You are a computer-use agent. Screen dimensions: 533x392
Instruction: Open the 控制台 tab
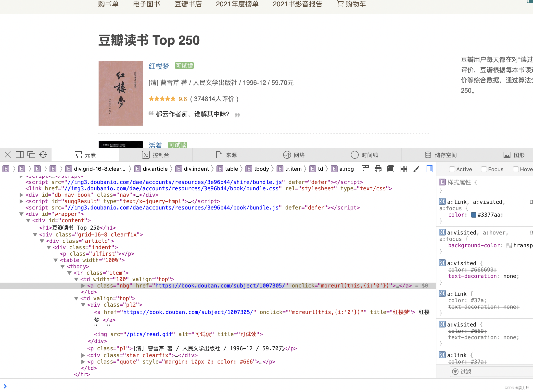(156, 155)
